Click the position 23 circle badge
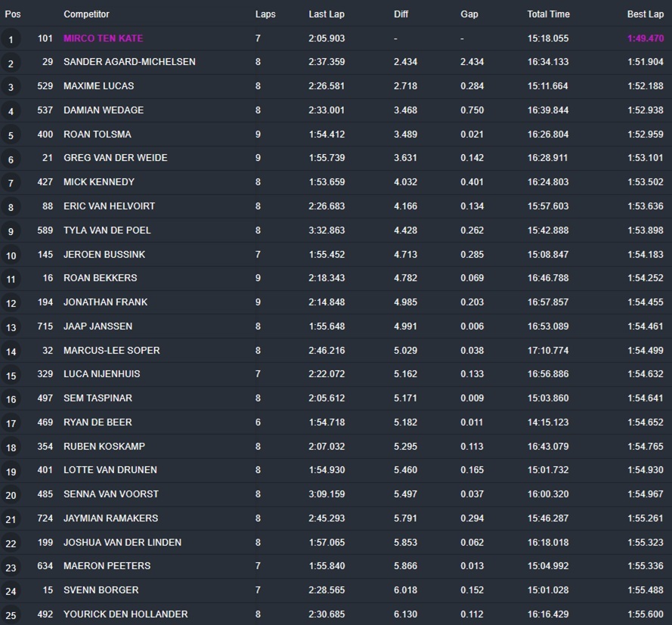The width and height of the screenshot is (672, 625). [x=11, y=567]
